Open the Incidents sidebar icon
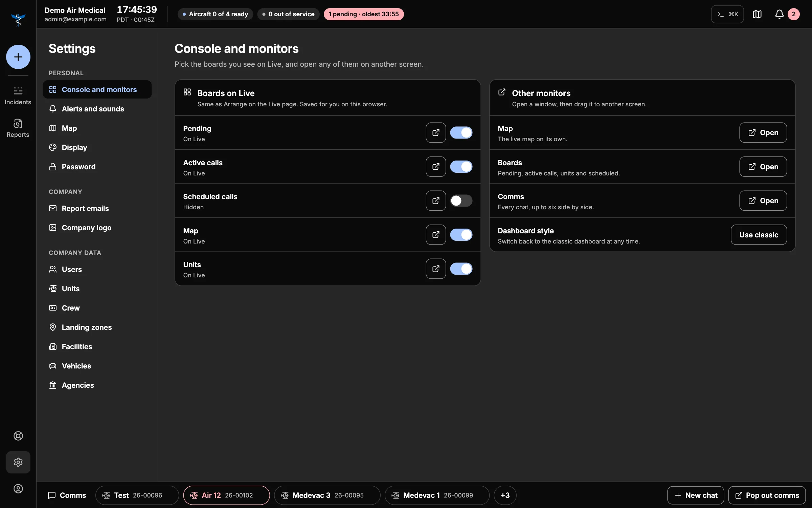The image size is (812, 508). (18, 96)
